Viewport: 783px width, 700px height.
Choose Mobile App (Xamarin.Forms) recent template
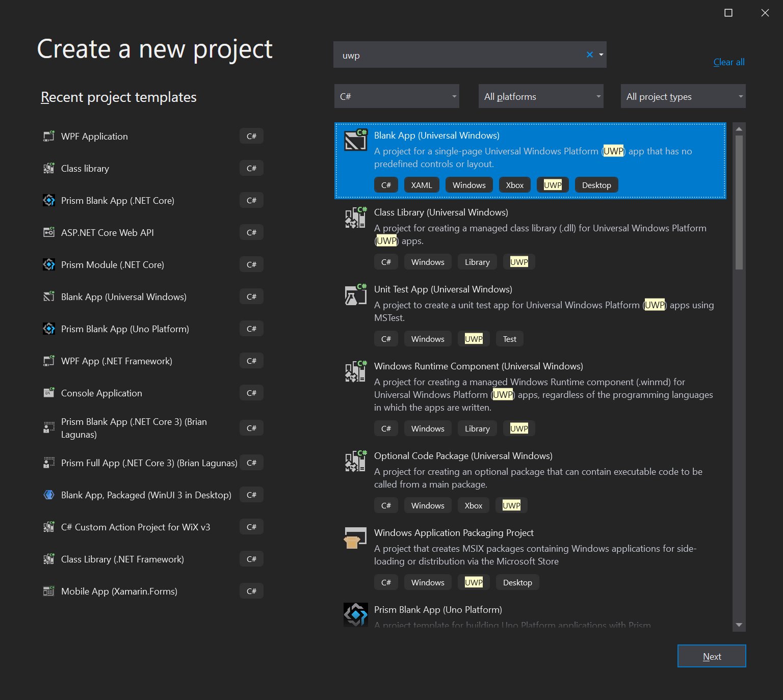[x=119, y=591]
